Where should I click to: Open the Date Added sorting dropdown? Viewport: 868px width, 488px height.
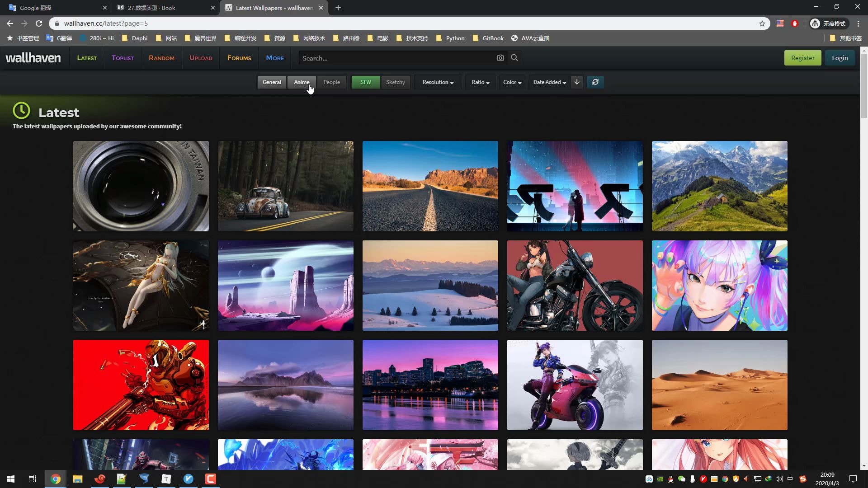point(549,82)
